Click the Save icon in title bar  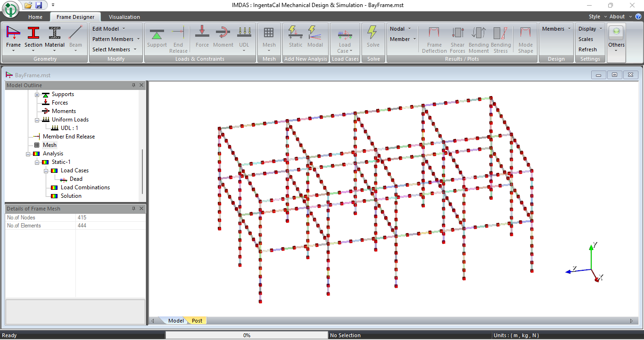click(x=39, y=5)
